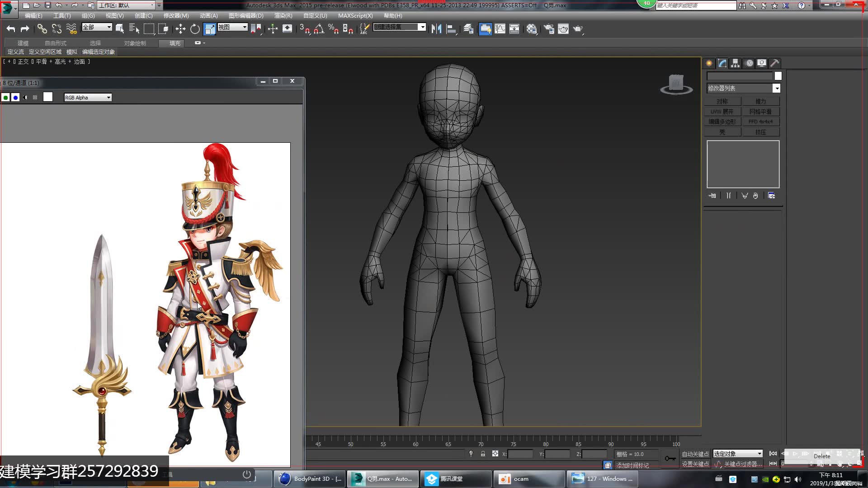The height and width of the screenshot is (488, 868).
Task: Click the UVW 展开 modifier button
Action: [722, 111]
